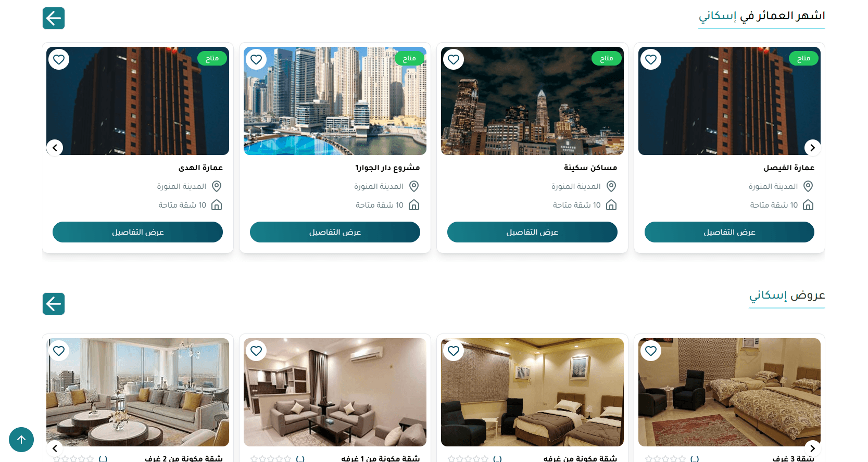Click the back arrow beside اشهر العمائر heading
868x462 pixels.
click(54, 18)
